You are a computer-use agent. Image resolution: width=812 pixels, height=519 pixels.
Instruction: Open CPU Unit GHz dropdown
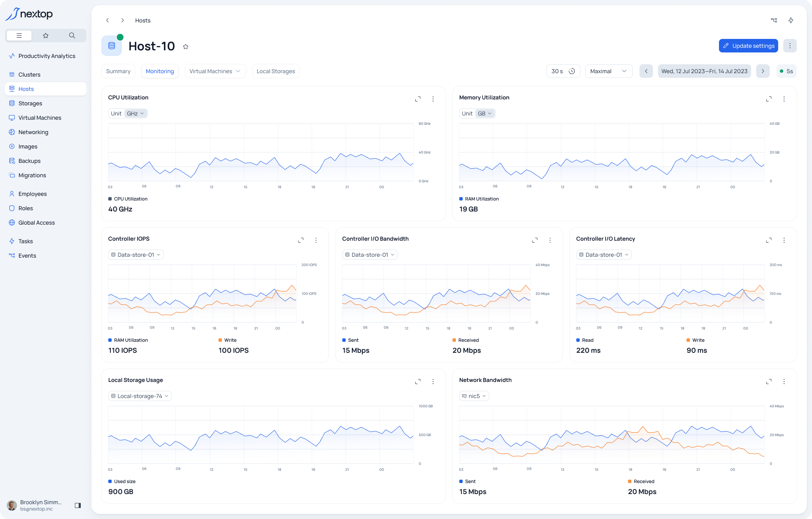pyautogui.click(x=135, y=113)
